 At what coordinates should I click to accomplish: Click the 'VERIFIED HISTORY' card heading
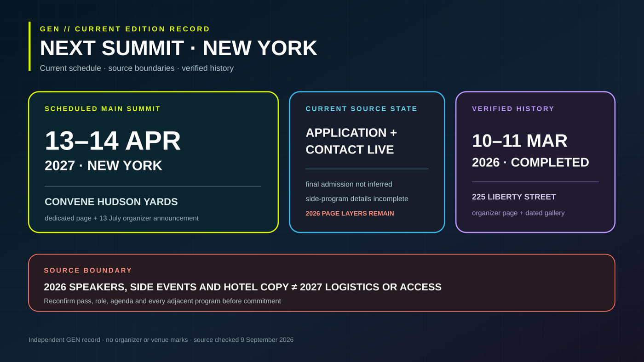[x=513, y=109]
